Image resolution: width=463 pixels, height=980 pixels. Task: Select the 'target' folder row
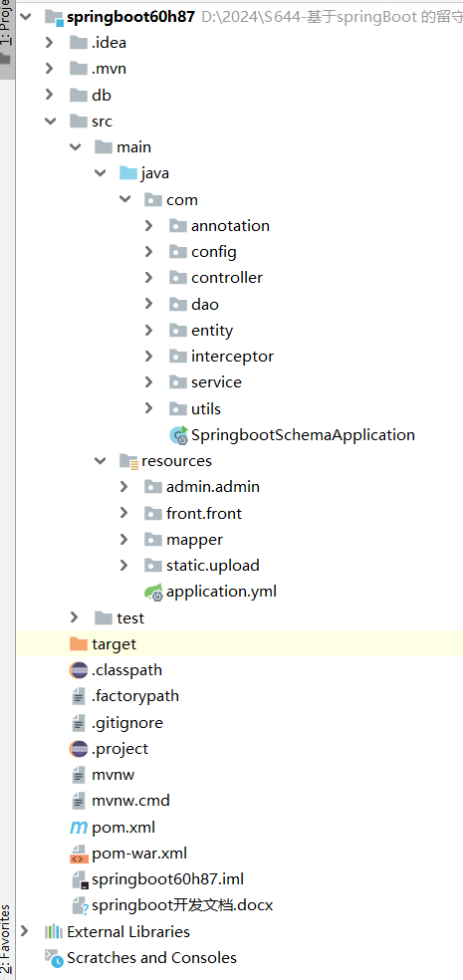coord(239,643)
